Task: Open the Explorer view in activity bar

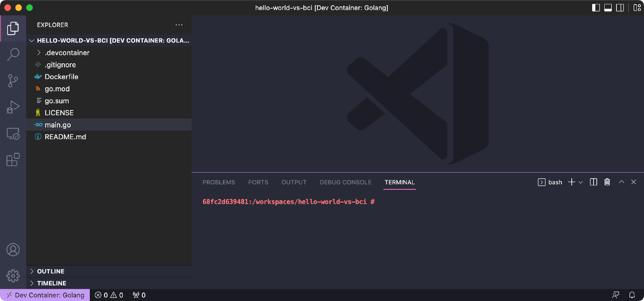Action: tap(13, 28)
